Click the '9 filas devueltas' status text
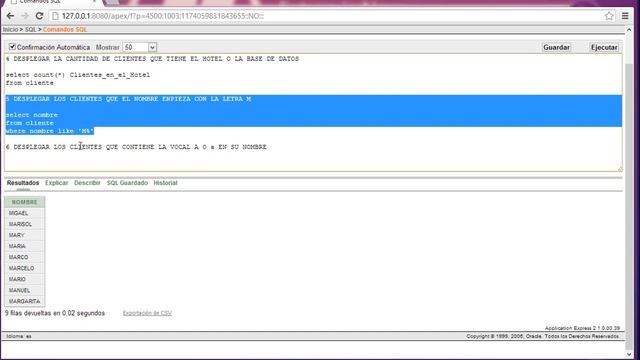Image resolution: width=640 pixels, height=360 pixels. pyautogui.click(x=55, y=313)
